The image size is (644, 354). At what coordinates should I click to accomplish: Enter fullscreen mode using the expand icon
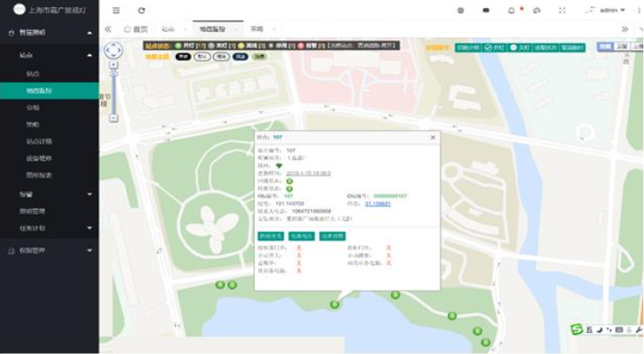[x=562, y=11]
